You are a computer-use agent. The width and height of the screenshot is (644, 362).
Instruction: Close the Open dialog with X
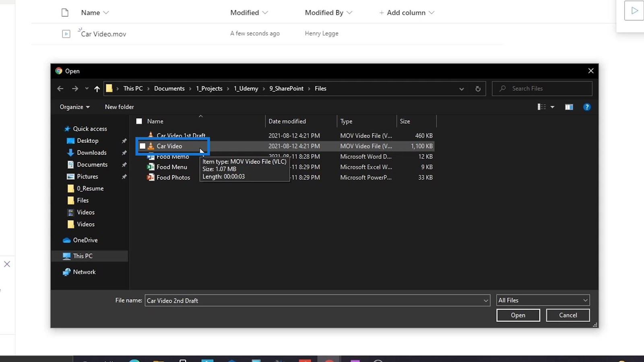pyautogui.click(x=591, y=71)
